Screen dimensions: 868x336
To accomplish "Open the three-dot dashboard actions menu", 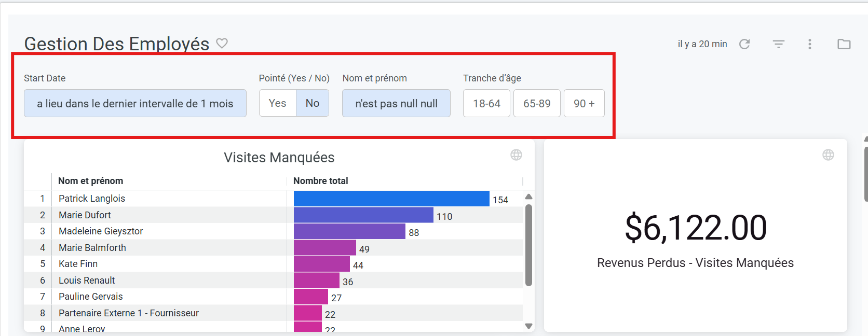I will point(809,44).
